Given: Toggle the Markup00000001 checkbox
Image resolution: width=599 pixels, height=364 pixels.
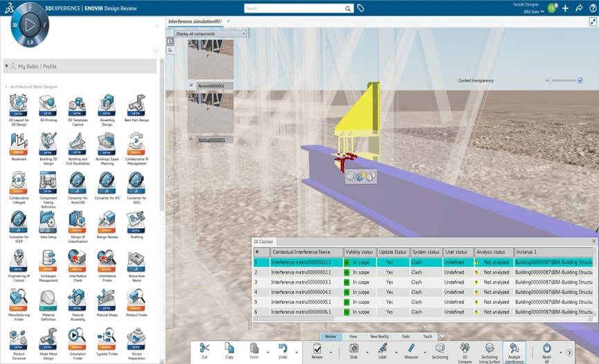Looking at the screenshot, I should tap(191, 139).
